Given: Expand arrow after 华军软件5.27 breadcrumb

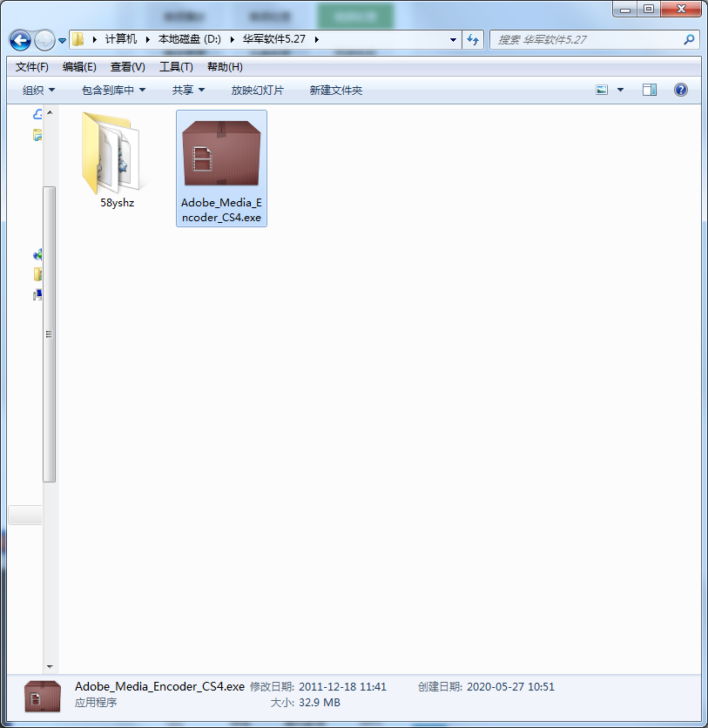Looking at the screenshot, I should [x=317, y=39].
